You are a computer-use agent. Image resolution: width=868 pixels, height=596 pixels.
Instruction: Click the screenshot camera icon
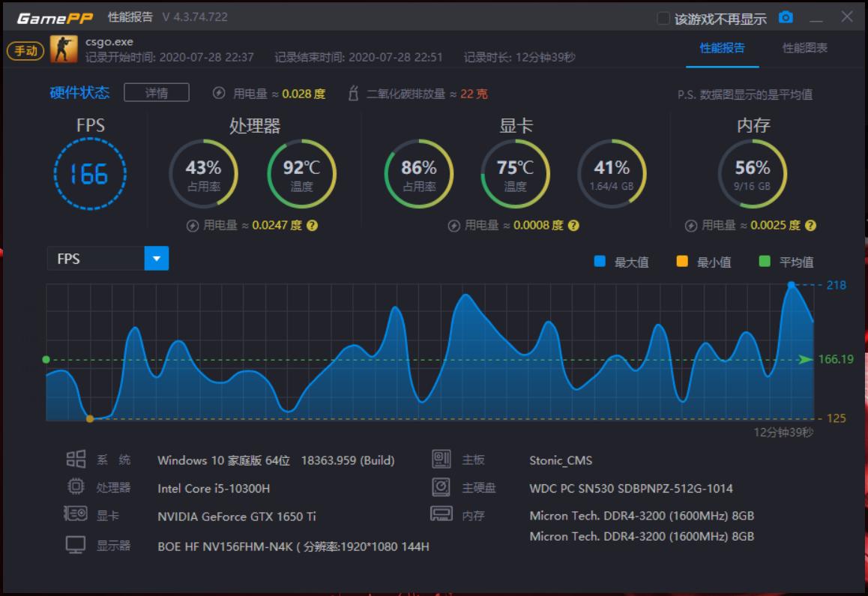pyautogui.click(x=786, y=18)
